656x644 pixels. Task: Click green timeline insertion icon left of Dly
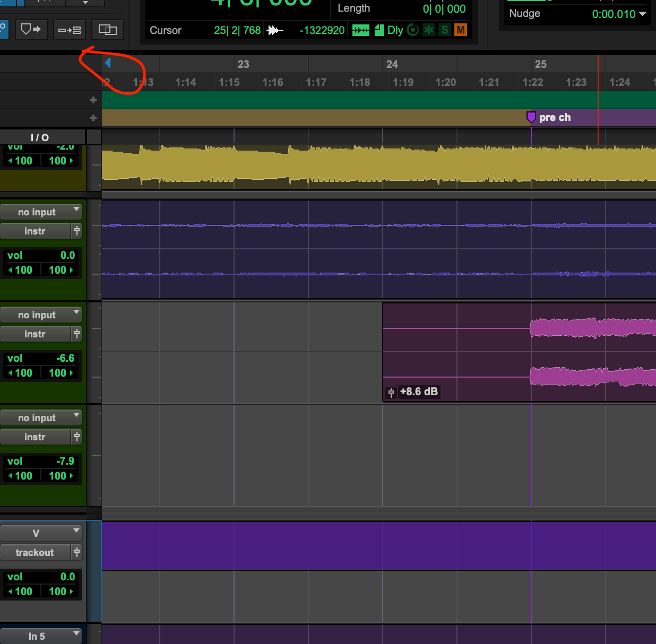pos(361,30)
